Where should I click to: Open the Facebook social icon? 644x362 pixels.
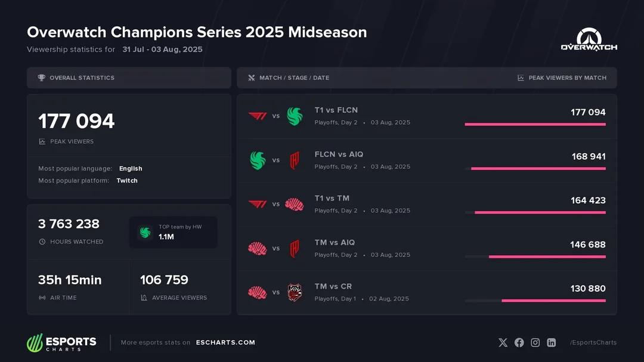519,342
